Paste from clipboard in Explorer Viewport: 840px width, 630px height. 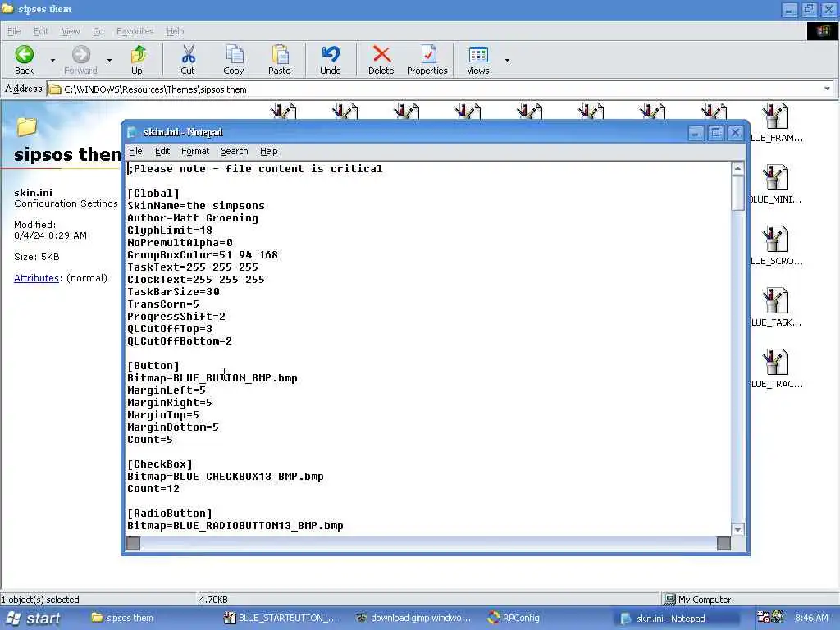pos(280,59)
